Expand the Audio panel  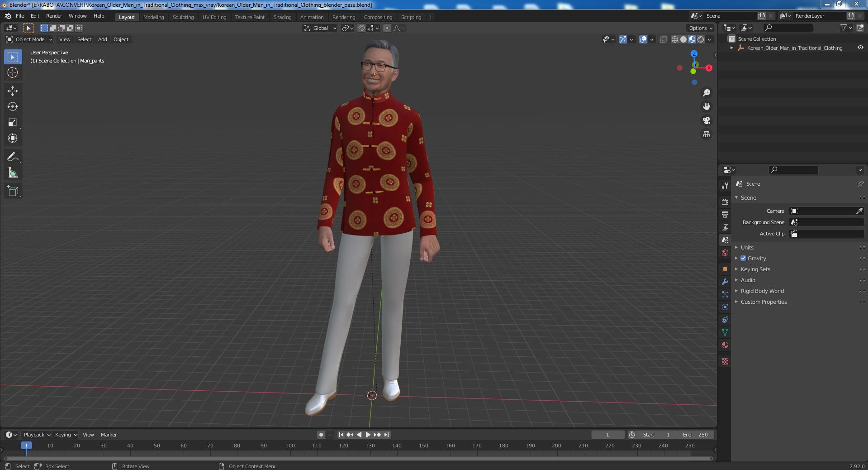pos(748,280)
